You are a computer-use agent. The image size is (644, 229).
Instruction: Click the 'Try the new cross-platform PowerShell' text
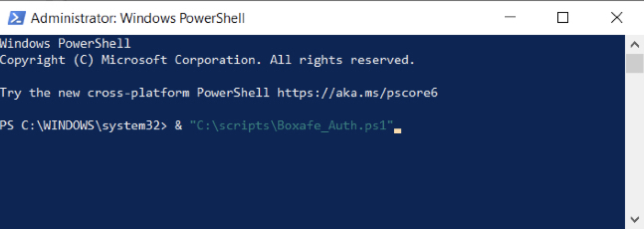tap(134, 93)
